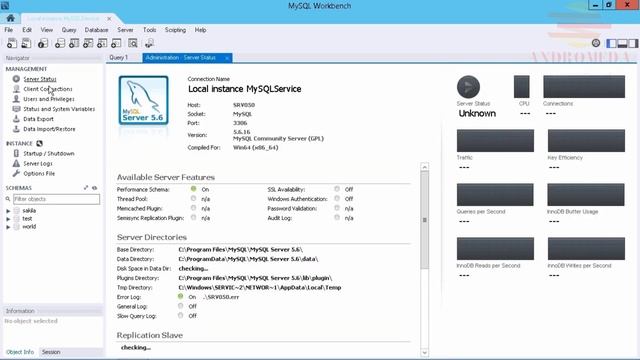Image resolution: width=640 pixels, height=360 pixels.
Task: Expand the Schemas panel icon
Action: [86, 188]
